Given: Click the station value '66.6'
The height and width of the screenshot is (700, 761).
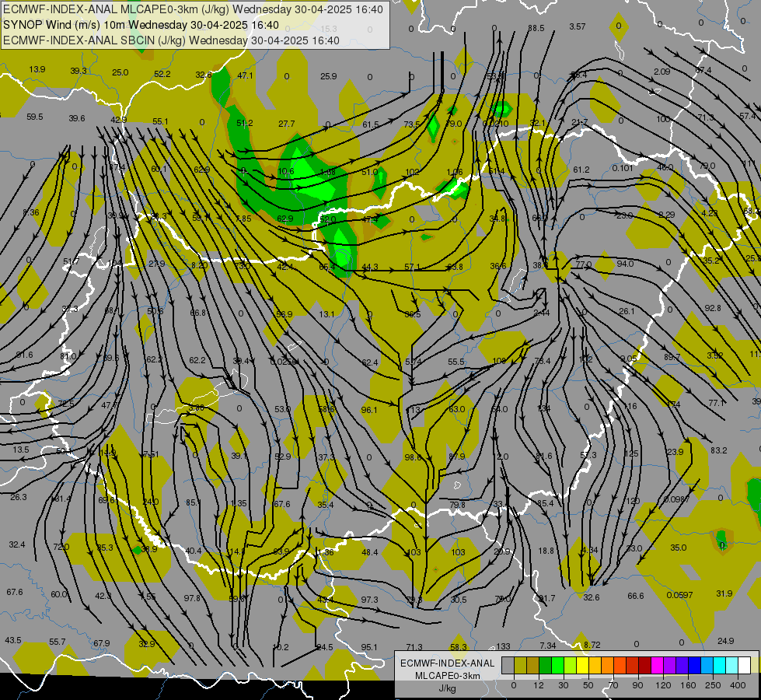Looking at the screenshot, I should coord(636,596).
